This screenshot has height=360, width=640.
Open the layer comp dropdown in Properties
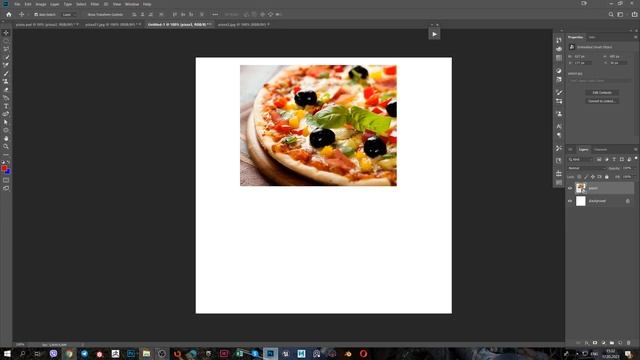pos(600,81)
